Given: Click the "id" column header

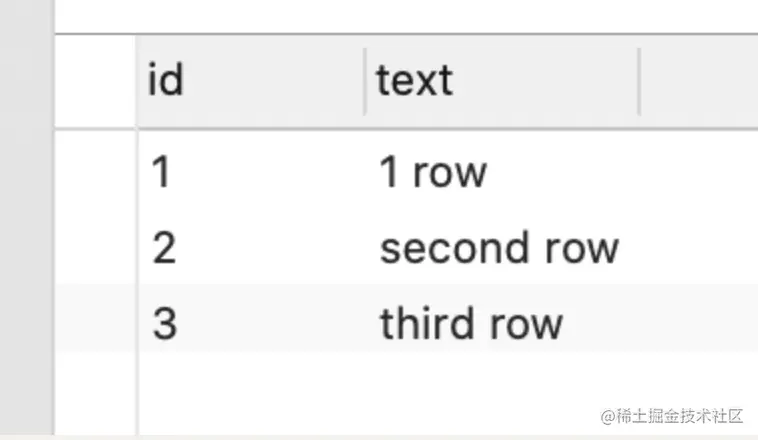Looking at the screenshot, I should click(x=166, y=80).
